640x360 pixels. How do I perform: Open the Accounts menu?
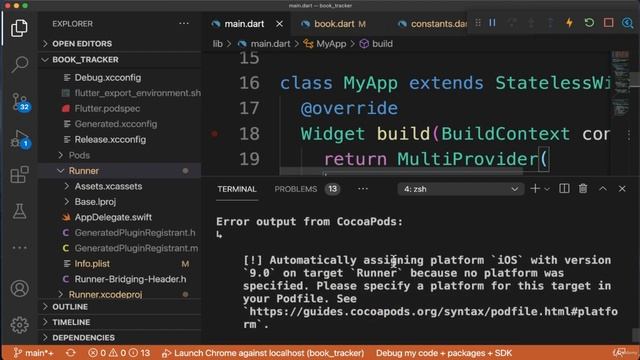click(19, 289)
